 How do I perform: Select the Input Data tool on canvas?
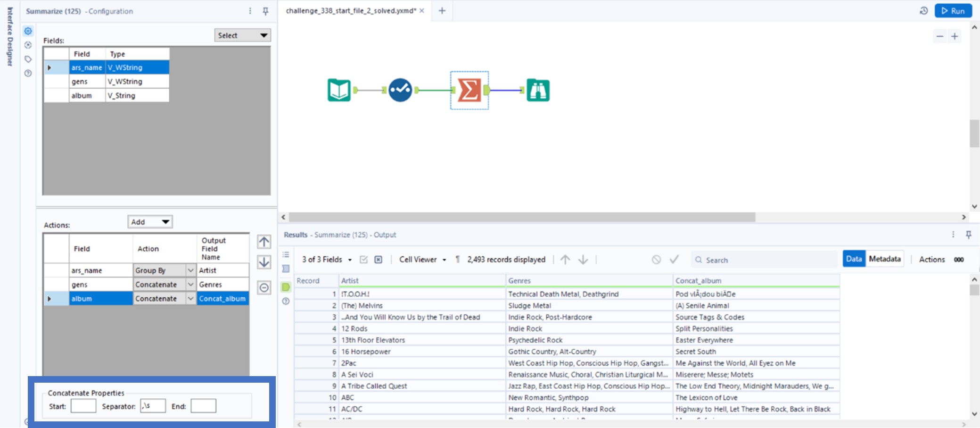tap(339, 90)
